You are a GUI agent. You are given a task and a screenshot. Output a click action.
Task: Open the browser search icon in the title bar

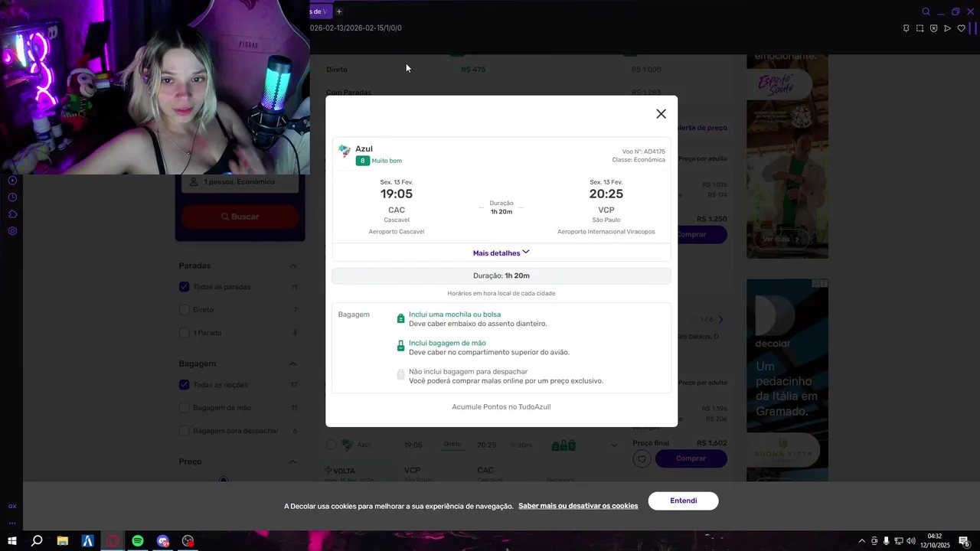pos(926,11)
